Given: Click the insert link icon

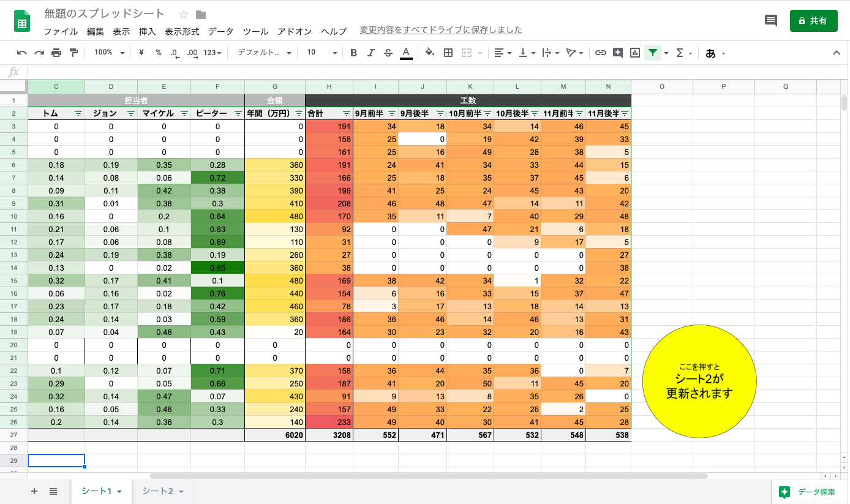Looking at the screenshot, I should [601, 53].
